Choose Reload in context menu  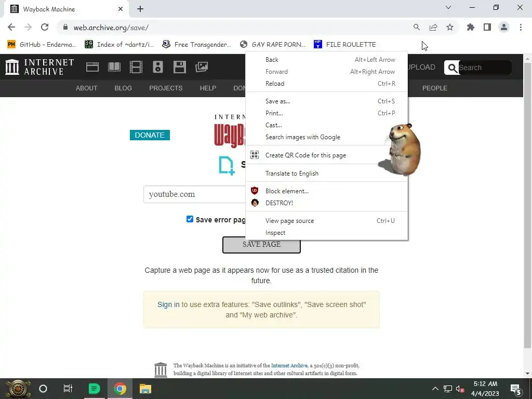coord(326,84)
